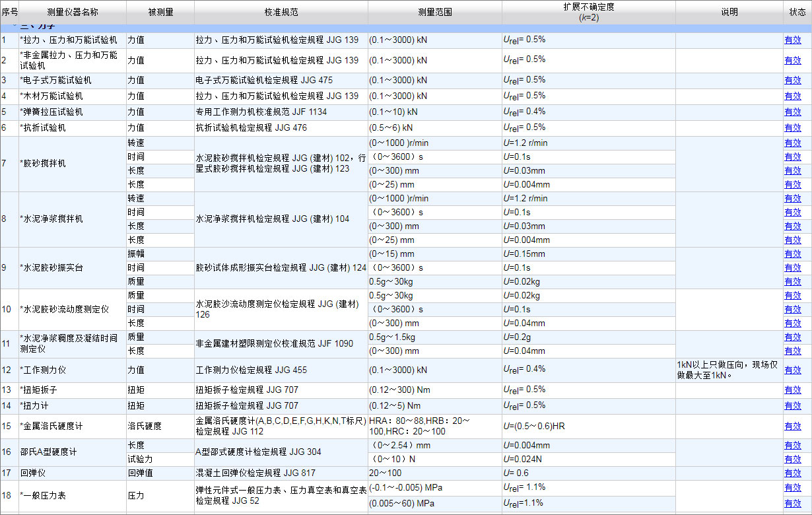Click 有效 for *水泥净浆搅拌机 转速 row
This screenshot has height=515, width=812.
point(792,199)
